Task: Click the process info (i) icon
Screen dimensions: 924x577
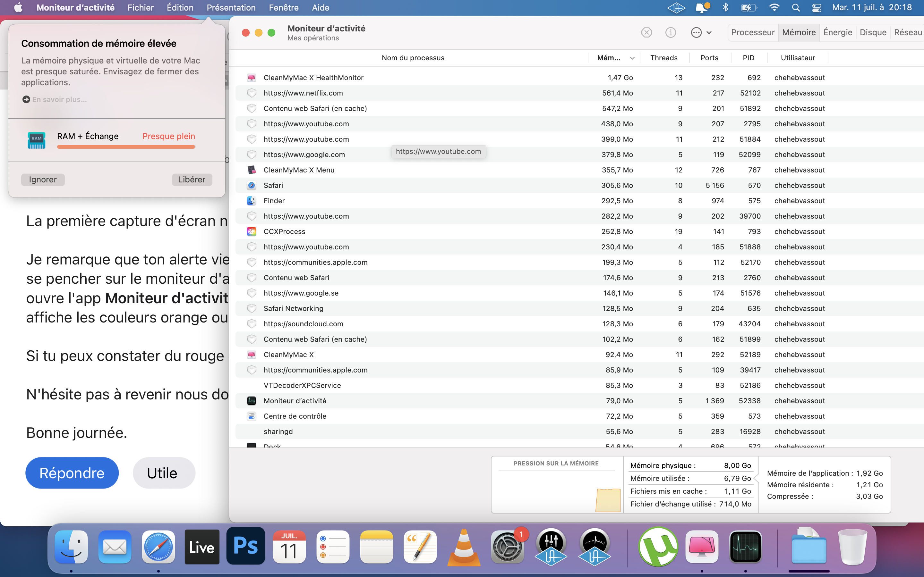Action: [x=671, y=32]
